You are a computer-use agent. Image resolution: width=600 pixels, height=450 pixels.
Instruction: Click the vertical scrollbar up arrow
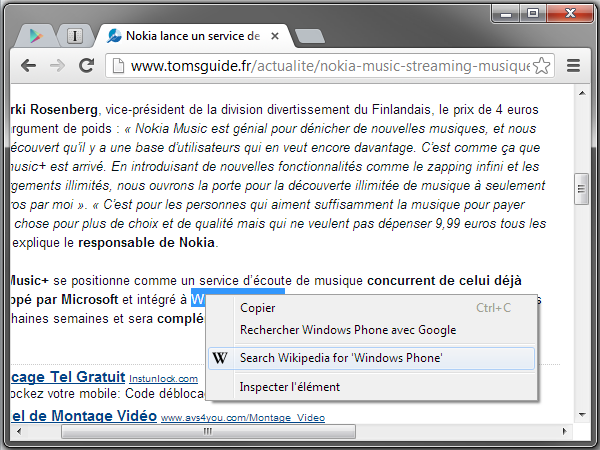(582, 93)
